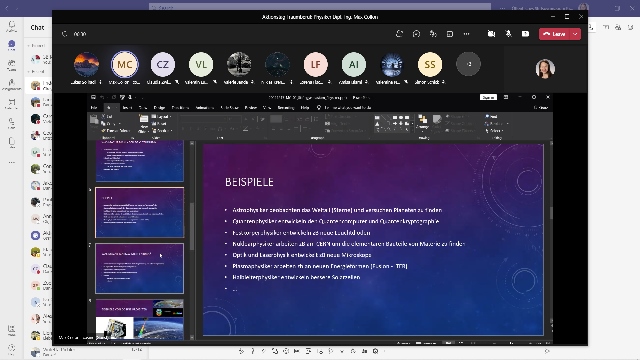The width and height of the screenshot is (640, 360).
Task: Open the meeting participants panel icon
Action: [x=400, y=34]
